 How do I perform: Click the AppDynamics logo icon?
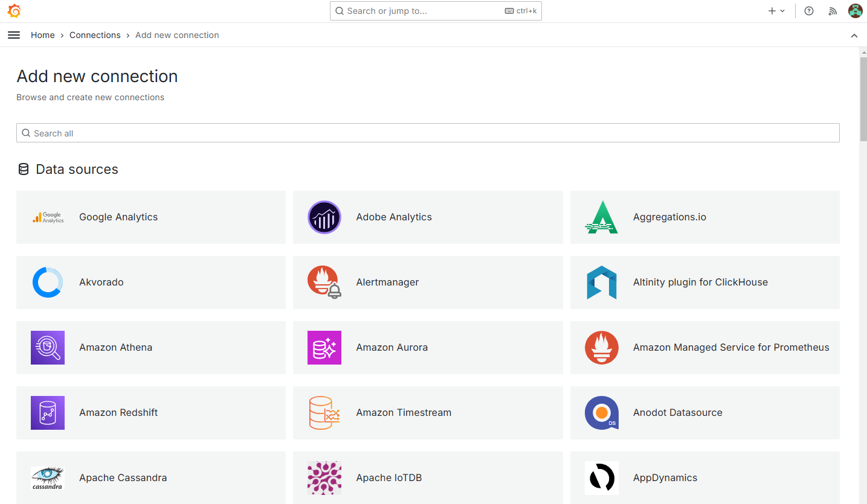pyautogui.click(x=602, y=478)
